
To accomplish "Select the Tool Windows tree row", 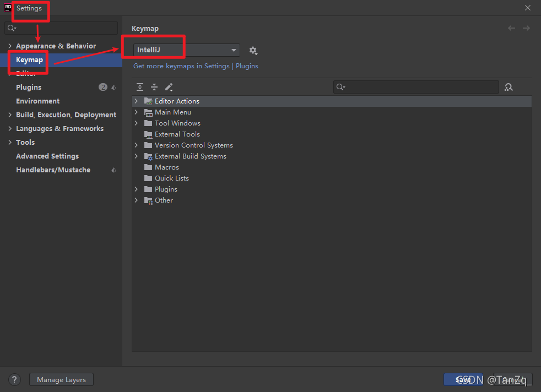I will tap(332, 123).
